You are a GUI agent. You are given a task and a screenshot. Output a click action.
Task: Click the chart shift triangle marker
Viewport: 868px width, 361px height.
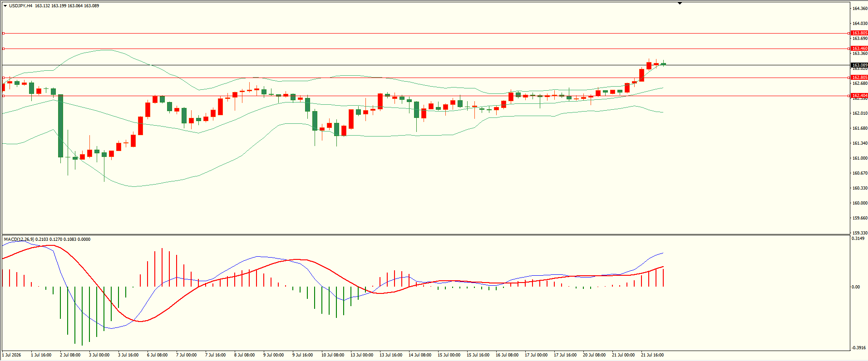coord(680,3)
